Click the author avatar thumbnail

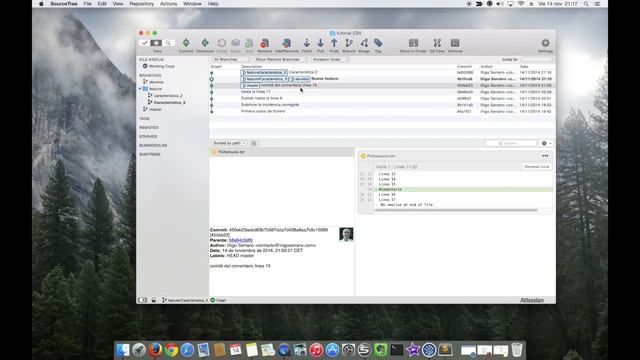(x=346, y=234)
